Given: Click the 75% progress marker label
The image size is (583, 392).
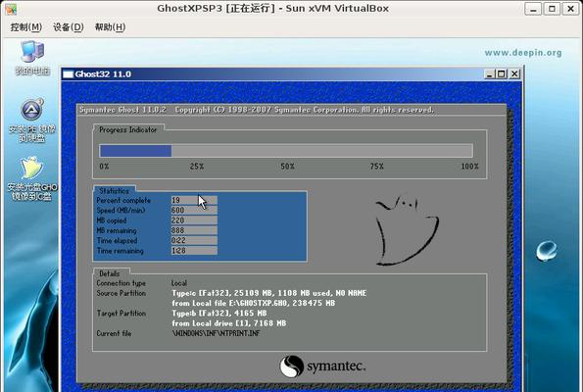Looking at the screenshot, I should [376, 167].
